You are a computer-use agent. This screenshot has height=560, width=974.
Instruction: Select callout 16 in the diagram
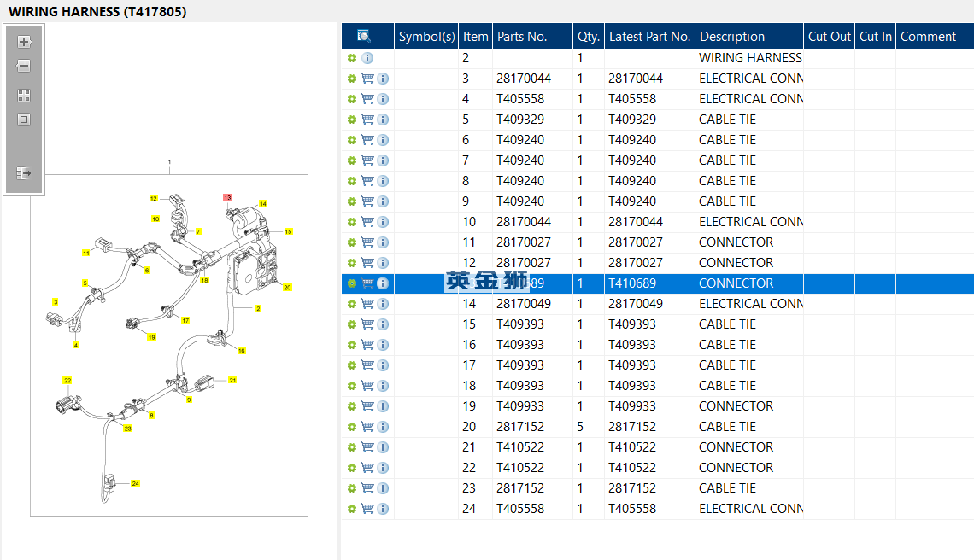pyautogui.click(x=241, y=351)
